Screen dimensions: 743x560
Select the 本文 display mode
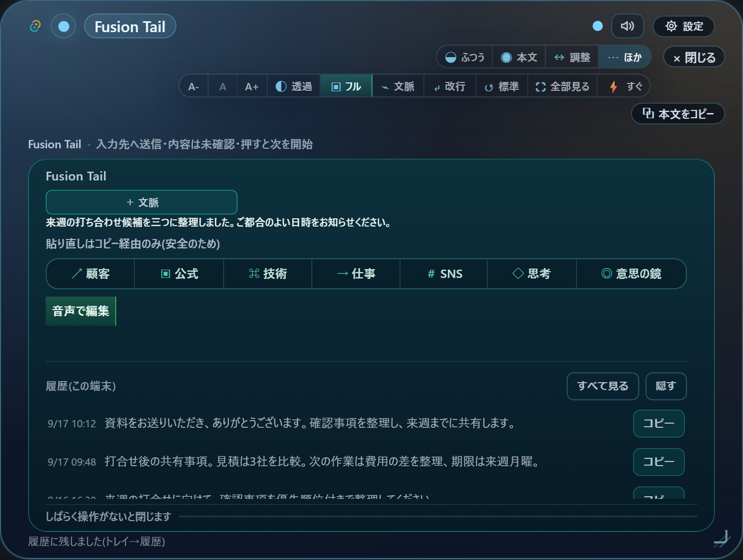[519, 57]
